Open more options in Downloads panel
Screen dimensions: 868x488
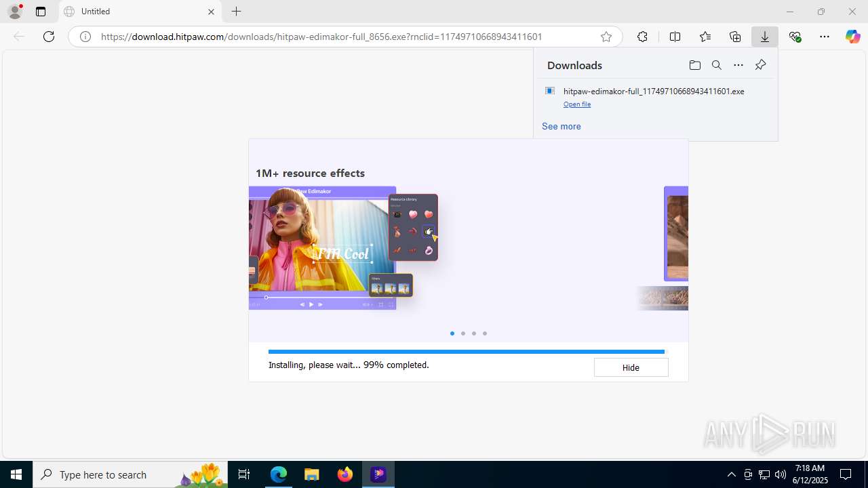click(x=738, y=65)
